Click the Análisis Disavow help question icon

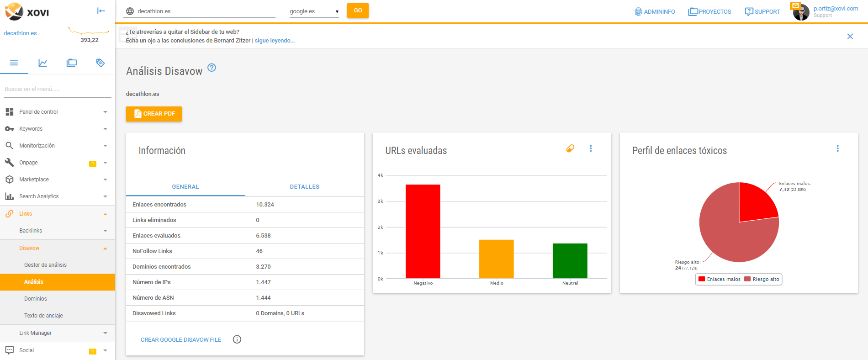coord(212,68)
